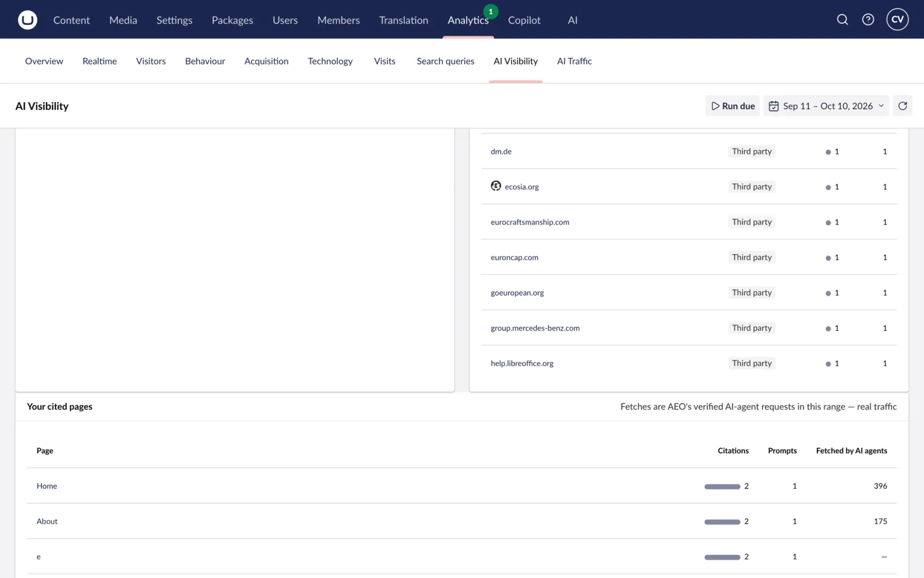The height and width of the screenshot is (578, 924).
Task: Run due prompts with the Run due button
Action: coord(733,106)
